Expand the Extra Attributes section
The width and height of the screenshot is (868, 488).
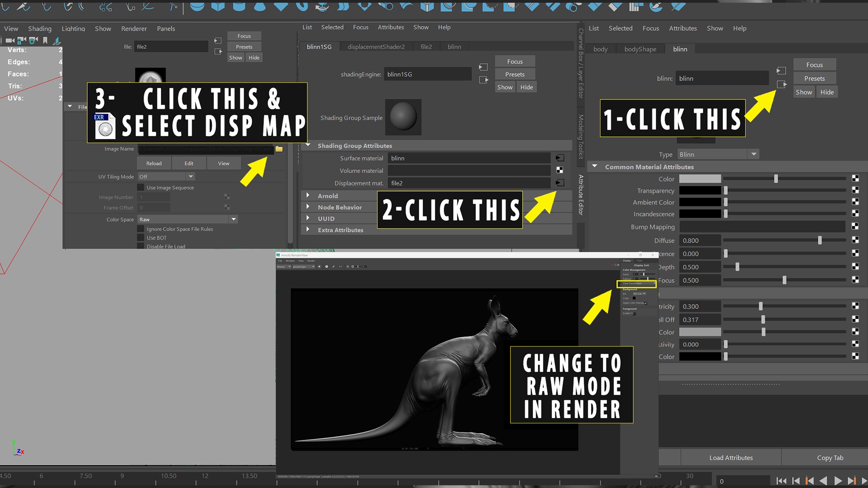tap(308, 230)
